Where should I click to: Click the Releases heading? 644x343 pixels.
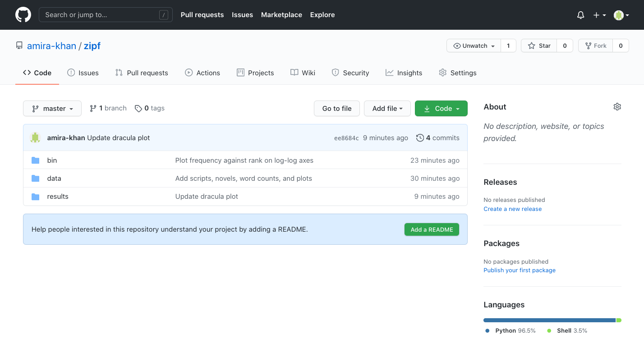[x=500, y=182]
